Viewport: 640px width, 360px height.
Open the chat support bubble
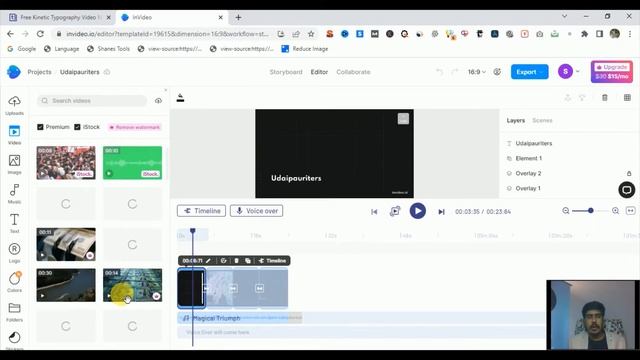pos(627,190)
